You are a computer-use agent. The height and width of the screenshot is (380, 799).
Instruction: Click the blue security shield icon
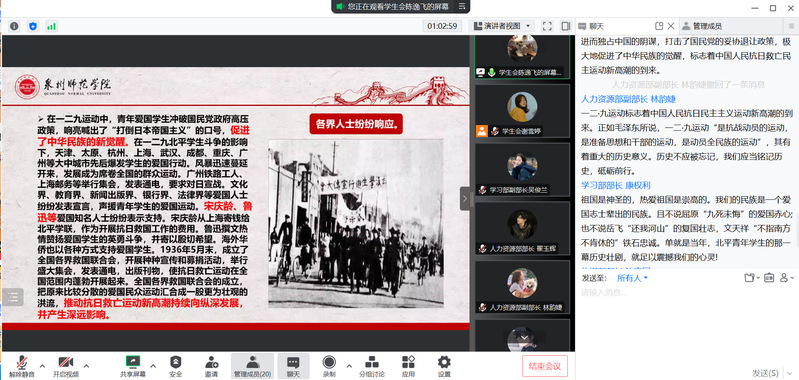point(33,26)
